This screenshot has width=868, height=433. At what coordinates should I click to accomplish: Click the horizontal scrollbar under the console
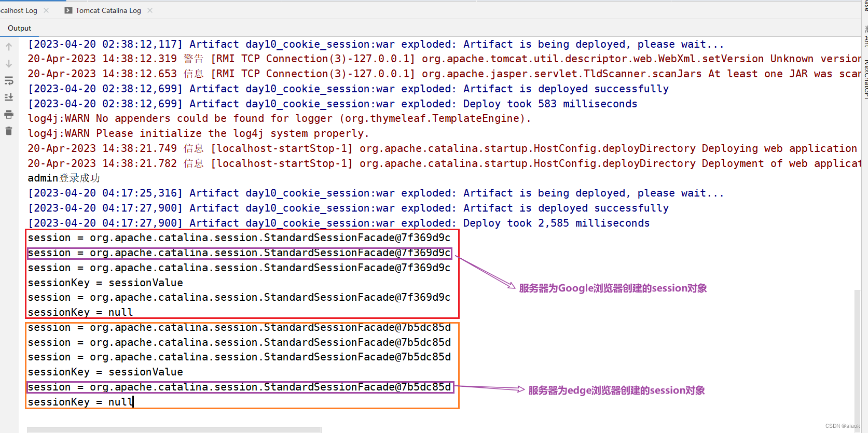click(x=174, y=429)
